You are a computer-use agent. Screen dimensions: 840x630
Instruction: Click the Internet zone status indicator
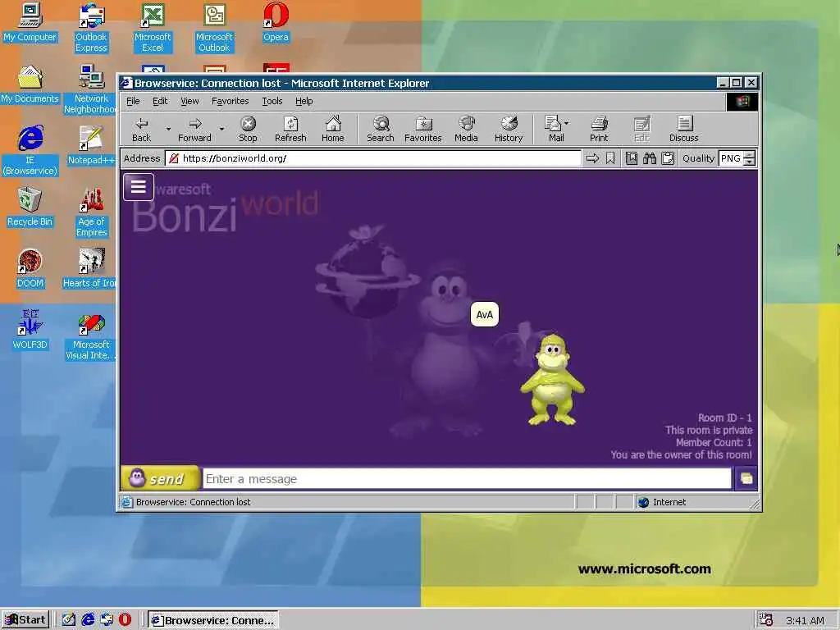click(x=662, y=502)
